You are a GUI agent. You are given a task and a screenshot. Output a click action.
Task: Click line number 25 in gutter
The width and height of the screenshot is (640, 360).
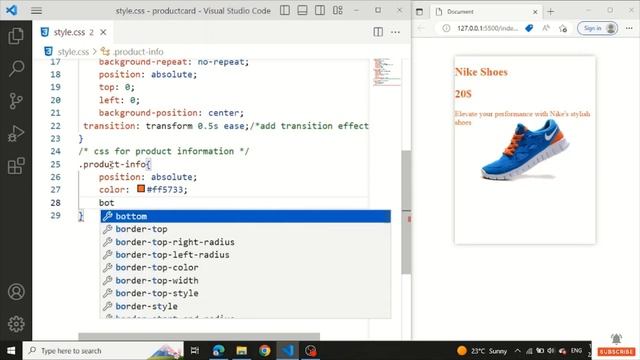(x=56, y=164)
